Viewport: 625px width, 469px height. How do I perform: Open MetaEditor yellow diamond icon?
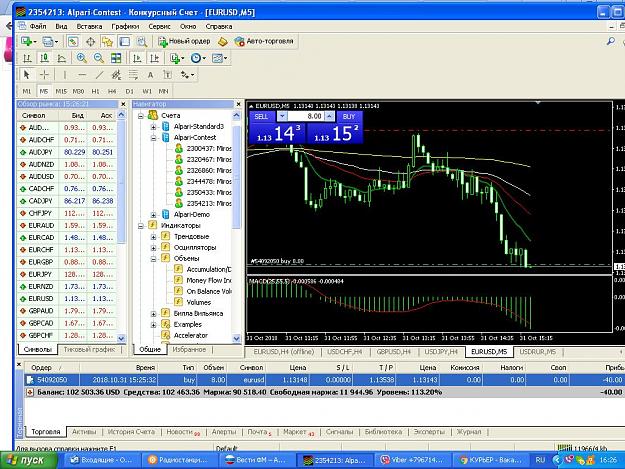tap(223, 41)
